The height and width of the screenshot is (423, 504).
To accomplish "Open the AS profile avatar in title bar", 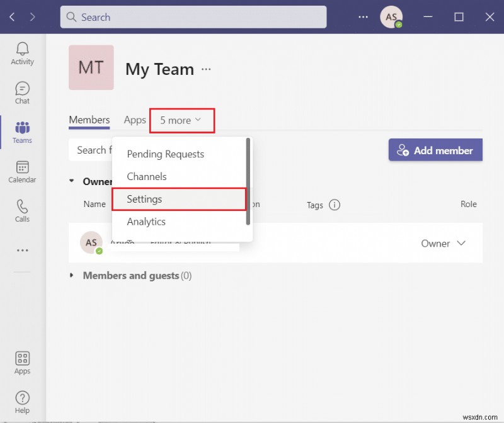I will [391, 17].
